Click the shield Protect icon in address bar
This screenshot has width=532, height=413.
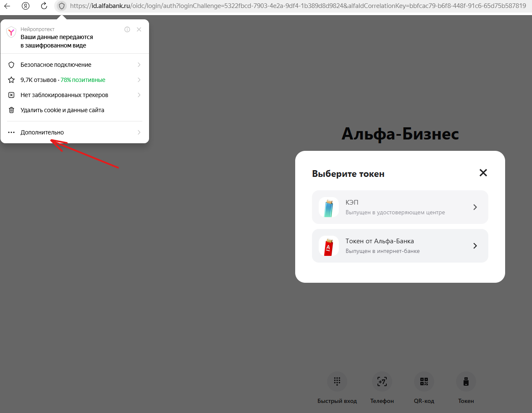coord(62,6)
